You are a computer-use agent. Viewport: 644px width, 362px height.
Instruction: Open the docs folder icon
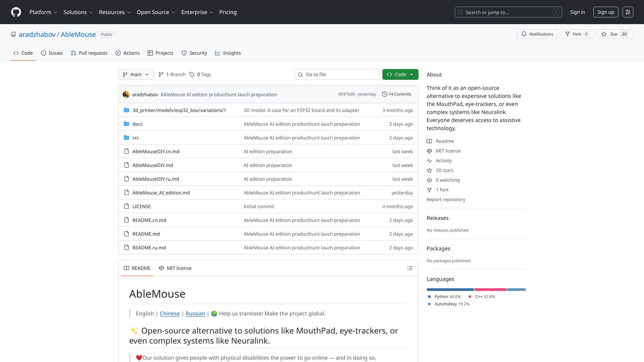[126, 124]
